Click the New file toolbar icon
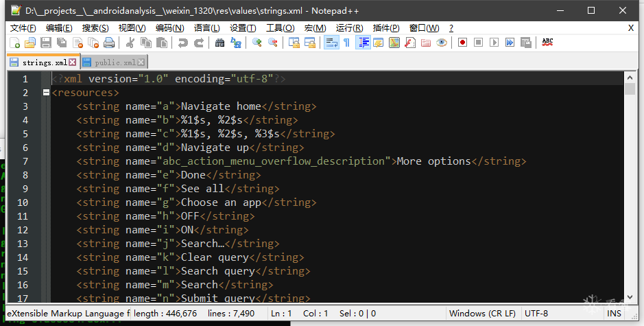Image resolution: width=644 pixels, height=326 pixels. point(15,43)
